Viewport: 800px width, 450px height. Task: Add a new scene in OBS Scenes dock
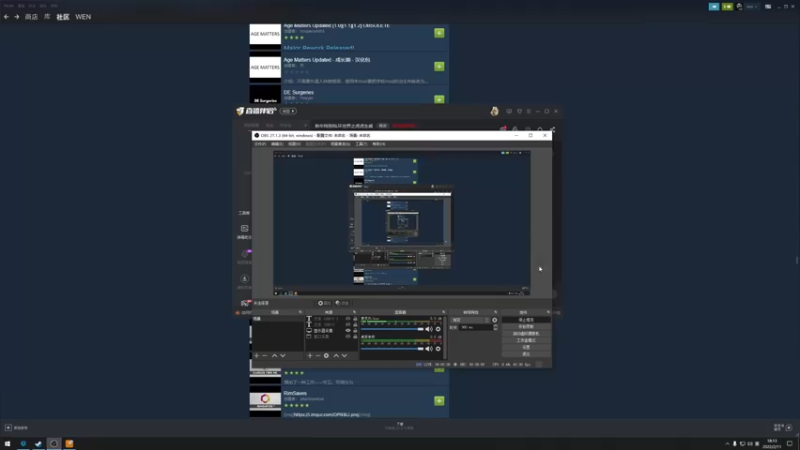[257, 356]
